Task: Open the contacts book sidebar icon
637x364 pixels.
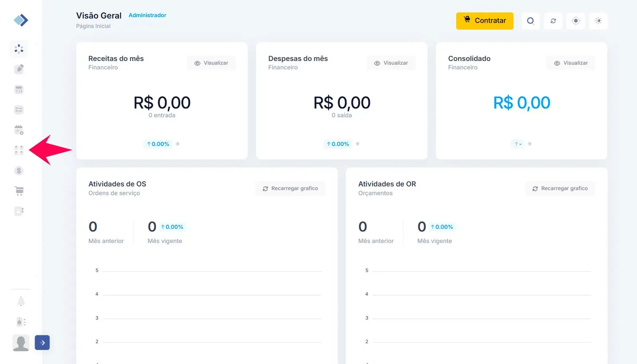Action: click(x=19, y=211)
